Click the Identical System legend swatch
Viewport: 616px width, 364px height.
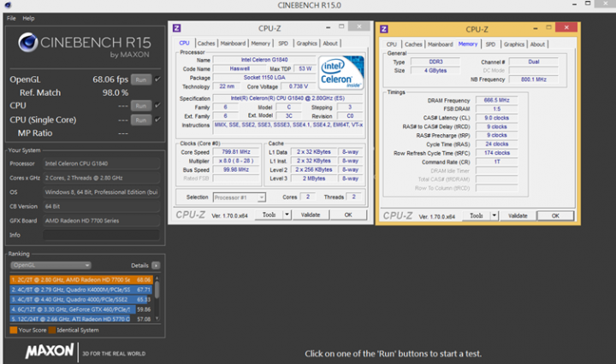tap(52, 330)
